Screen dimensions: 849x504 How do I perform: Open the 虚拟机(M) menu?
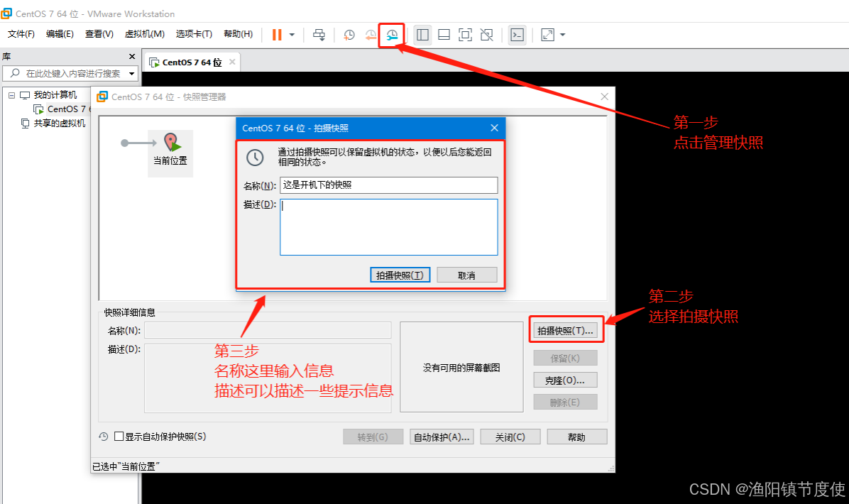coord(145,34)
